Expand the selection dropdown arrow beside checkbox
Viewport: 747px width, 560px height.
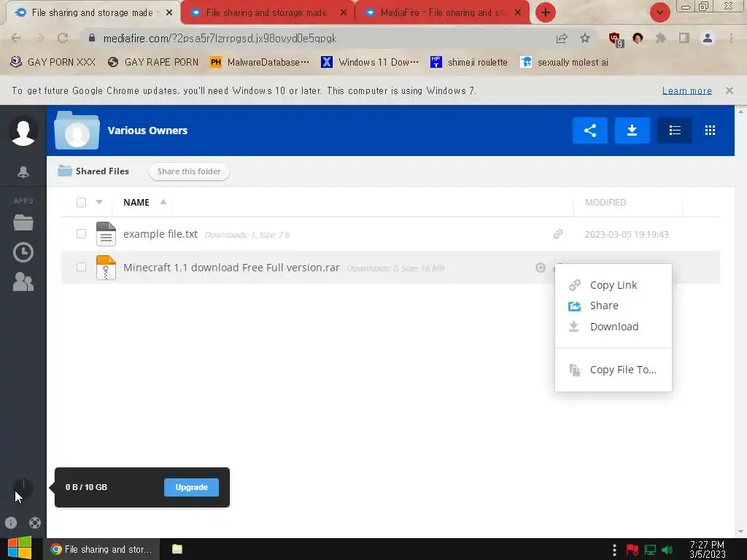pos(99,203)
